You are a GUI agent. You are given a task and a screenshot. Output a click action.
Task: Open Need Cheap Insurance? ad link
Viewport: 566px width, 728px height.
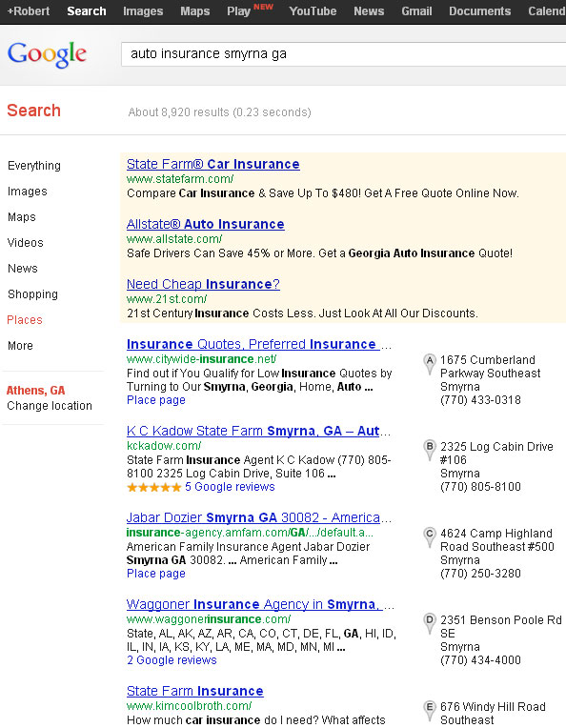pos(203,284)
